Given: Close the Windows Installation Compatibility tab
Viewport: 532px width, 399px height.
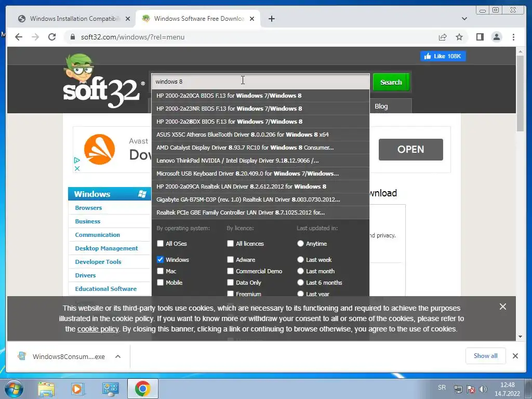Looking at the screenshot, I should tap(128, 19).
